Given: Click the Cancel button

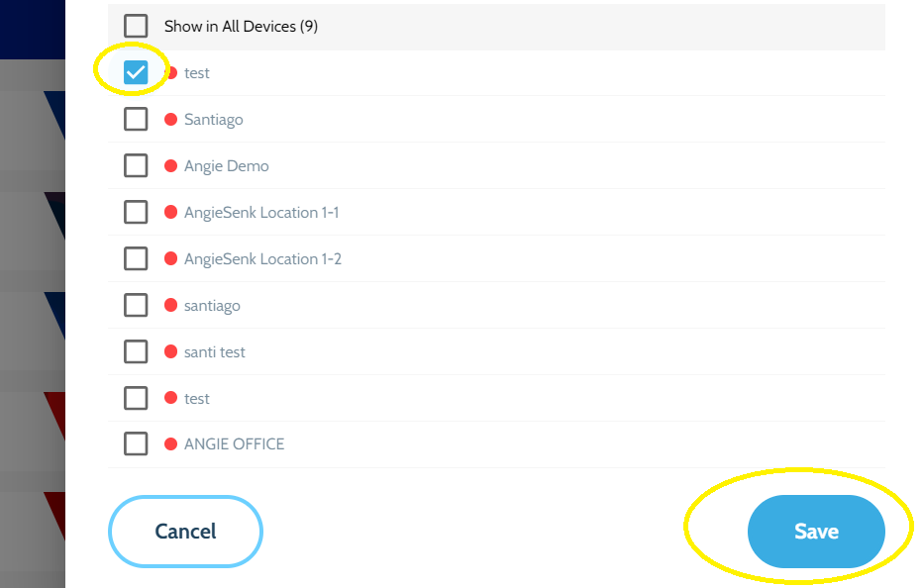Looking at the screenshot, I should pos(186,531).
